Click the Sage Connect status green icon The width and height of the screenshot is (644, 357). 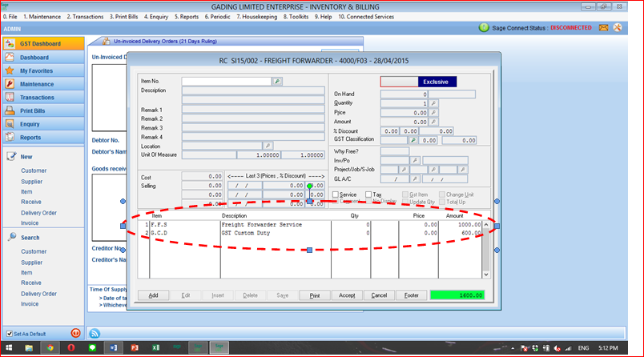[484, 27]
